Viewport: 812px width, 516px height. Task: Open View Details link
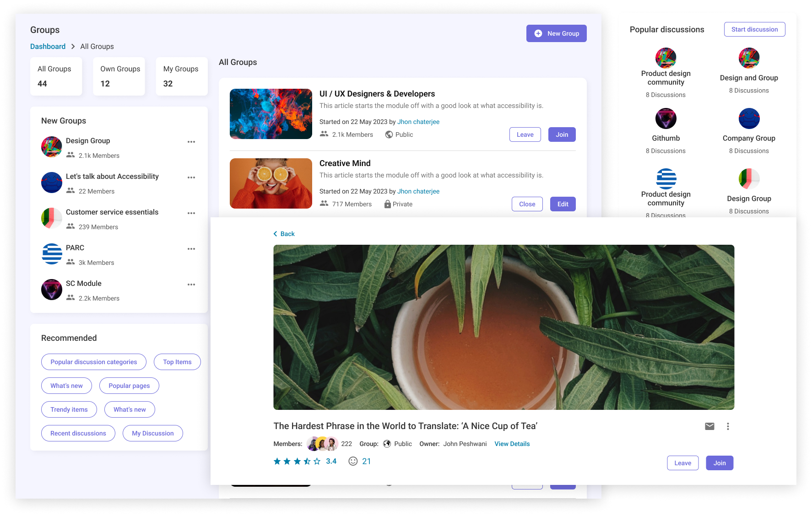(x=512, y=444)
